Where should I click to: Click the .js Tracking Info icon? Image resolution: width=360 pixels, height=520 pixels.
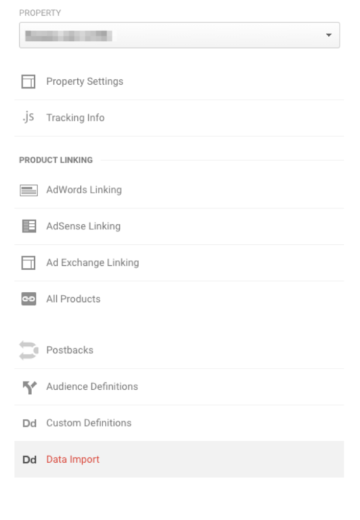tap(28, 117)
